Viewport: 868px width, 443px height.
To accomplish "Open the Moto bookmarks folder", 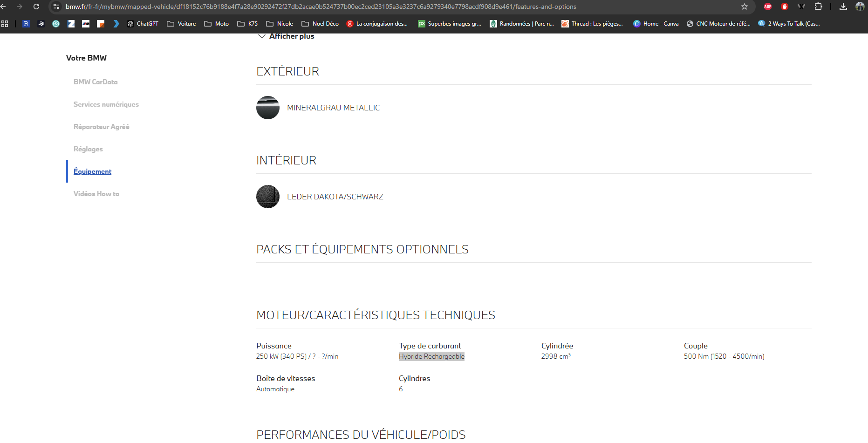I will pyautogui.click(x=216, y=24).
